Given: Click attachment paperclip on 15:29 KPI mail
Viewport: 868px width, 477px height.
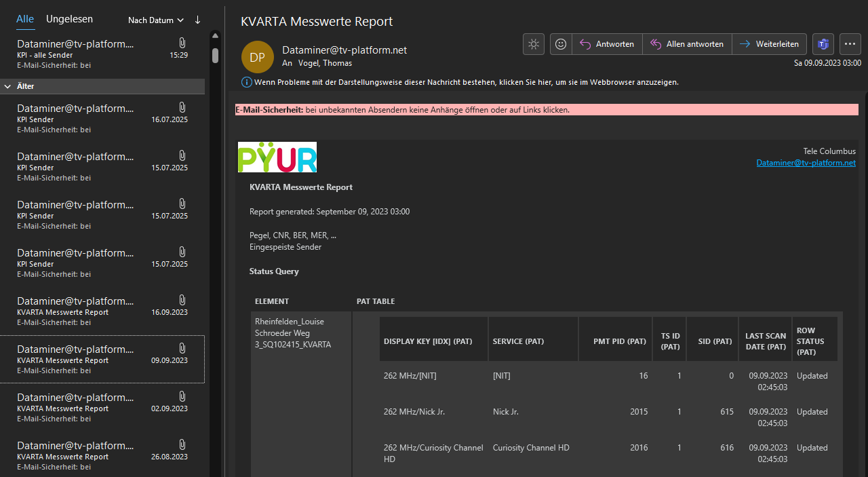Looking at the screenshot, I should (182, 44).
